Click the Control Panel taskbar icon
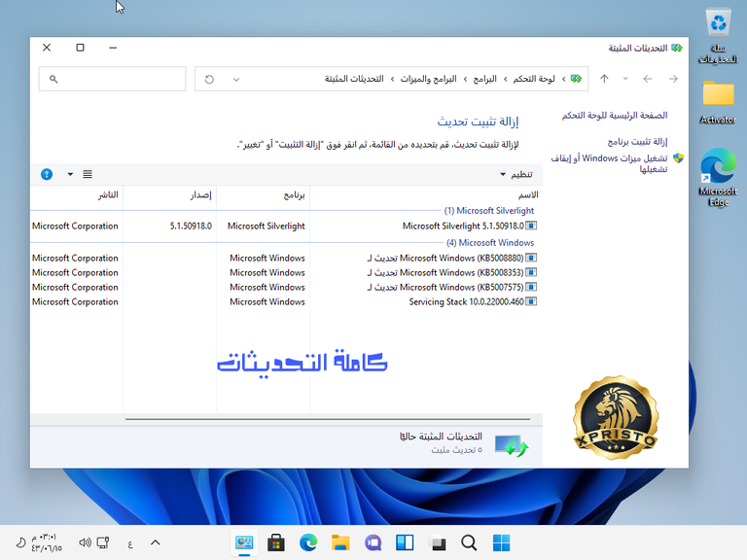 pyautogui.click(x=244, y=542)
